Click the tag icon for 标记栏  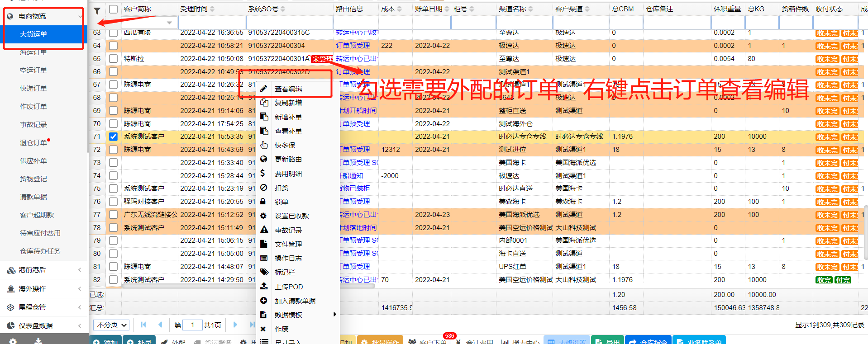click(x=264, y=272)
